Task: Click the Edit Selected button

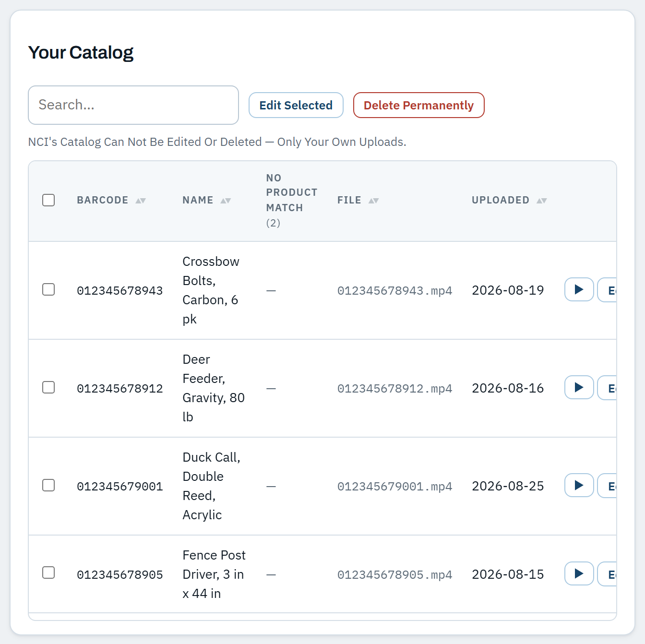Action: (x=296, y=105)
